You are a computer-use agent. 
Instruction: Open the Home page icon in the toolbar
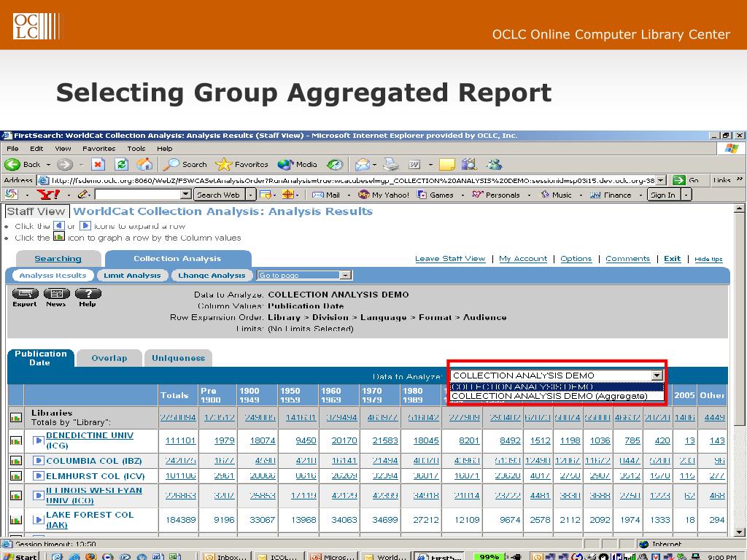pos(144,165)
